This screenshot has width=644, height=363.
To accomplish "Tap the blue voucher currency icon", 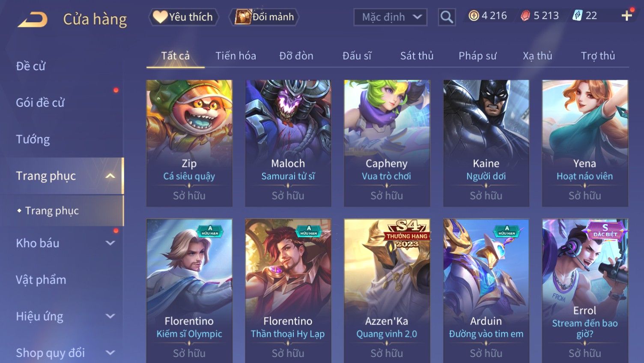I will point(577,16).
